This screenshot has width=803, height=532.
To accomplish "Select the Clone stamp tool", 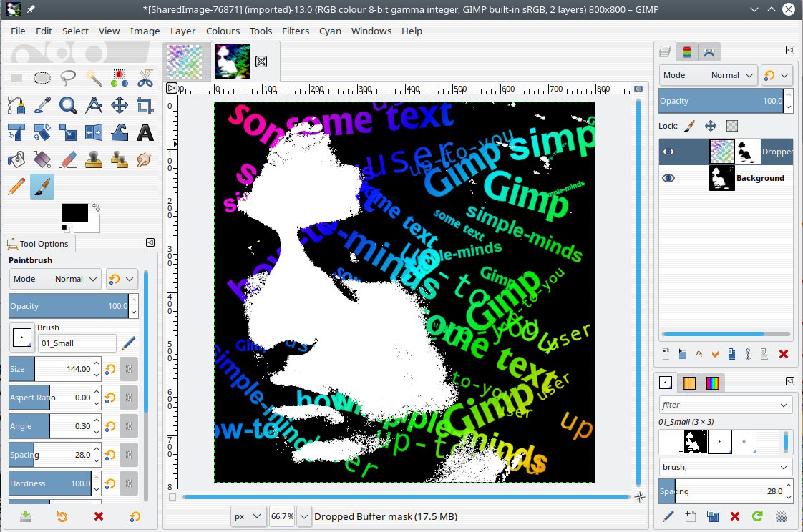I will click(x=94, y=159).
